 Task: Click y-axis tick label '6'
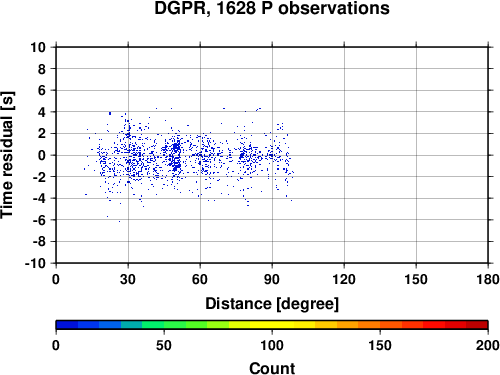coord(42,90)
